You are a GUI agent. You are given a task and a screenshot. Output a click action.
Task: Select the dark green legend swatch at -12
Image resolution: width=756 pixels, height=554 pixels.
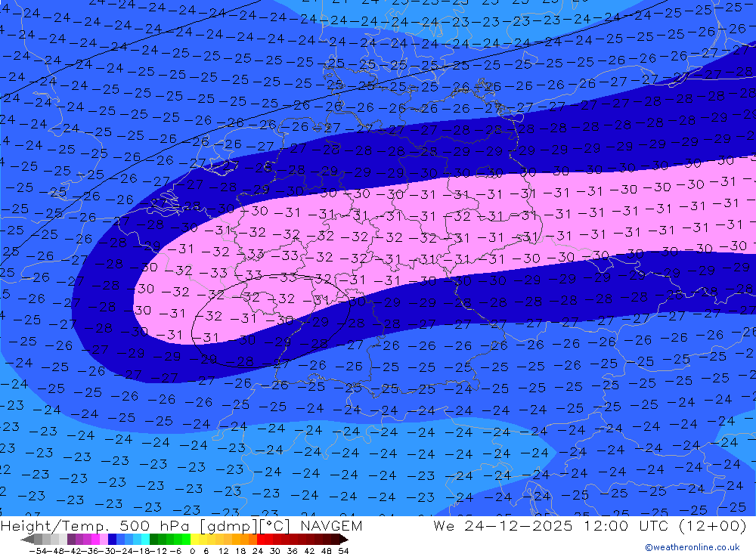(x=153, y=539)
